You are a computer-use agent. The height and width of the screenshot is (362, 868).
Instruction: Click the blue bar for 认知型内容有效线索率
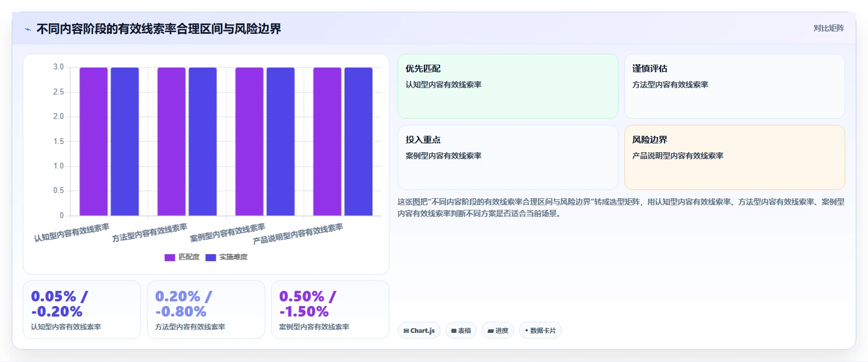125,142
